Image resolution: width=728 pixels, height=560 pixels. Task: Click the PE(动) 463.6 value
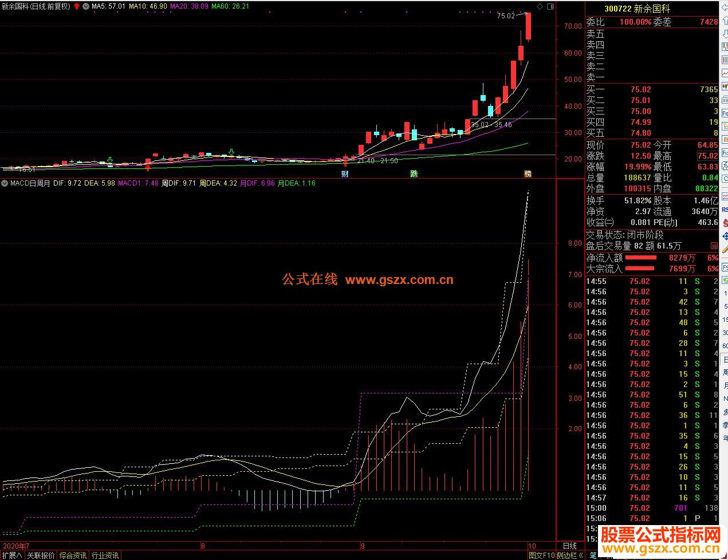pyautogui.click(x=708, y=222)
